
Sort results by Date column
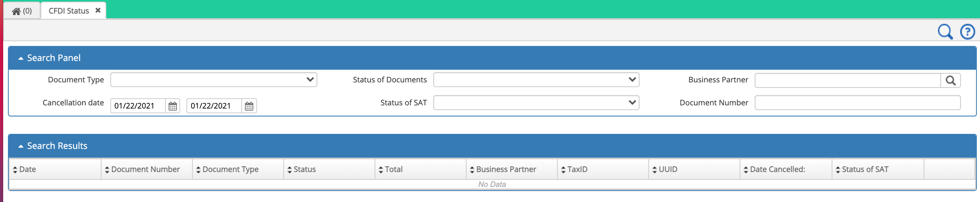[55, 169]
